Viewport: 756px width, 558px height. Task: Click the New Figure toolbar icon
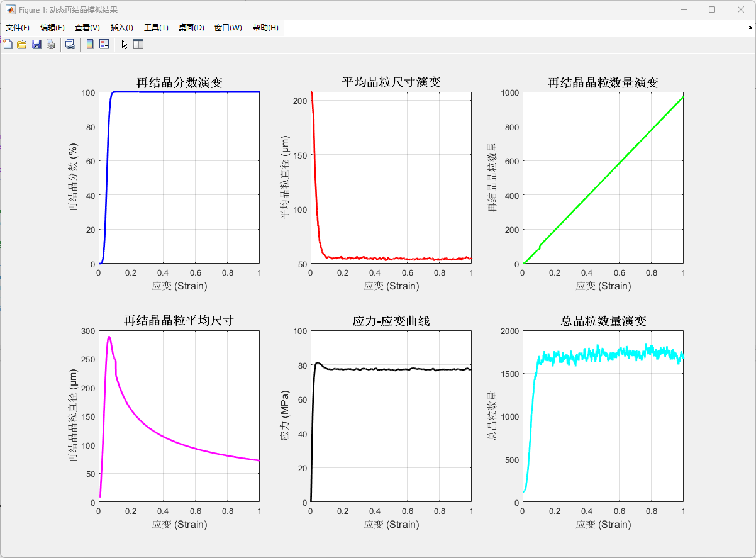8,44
